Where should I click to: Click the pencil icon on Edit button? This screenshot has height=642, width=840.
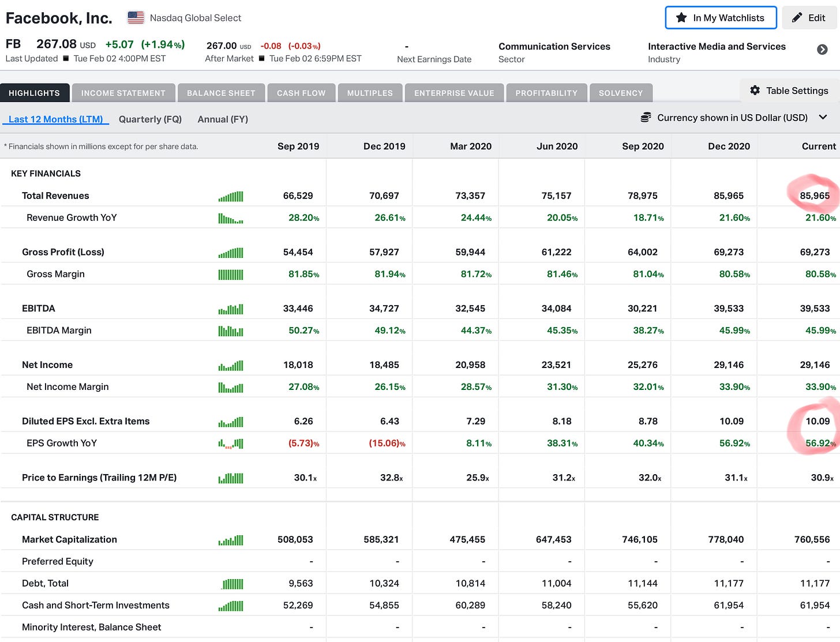click(x=797, y=18)
